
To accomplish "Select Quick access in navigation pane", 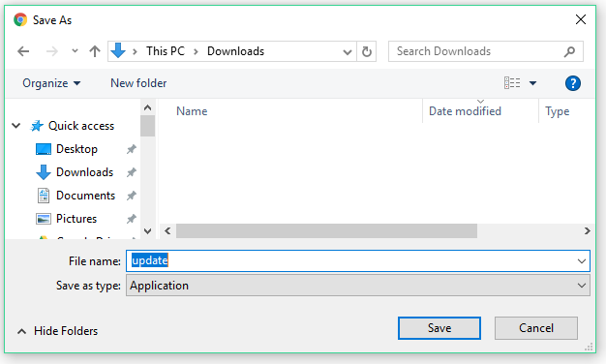I will coord(81,126).
